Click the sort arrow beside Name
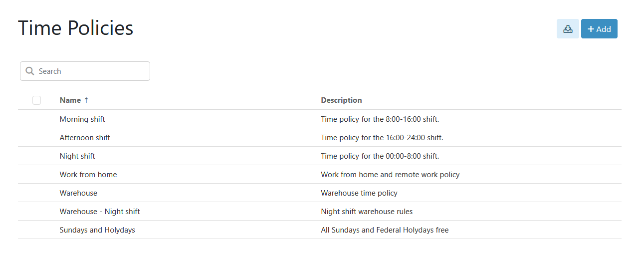644x255 pixels. click(x=86, y=100)
